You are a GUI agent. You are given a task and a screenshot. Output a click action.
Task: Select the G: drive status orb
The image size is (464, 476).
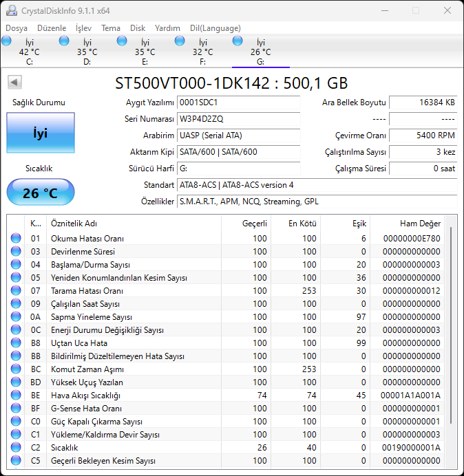[238, 41]
